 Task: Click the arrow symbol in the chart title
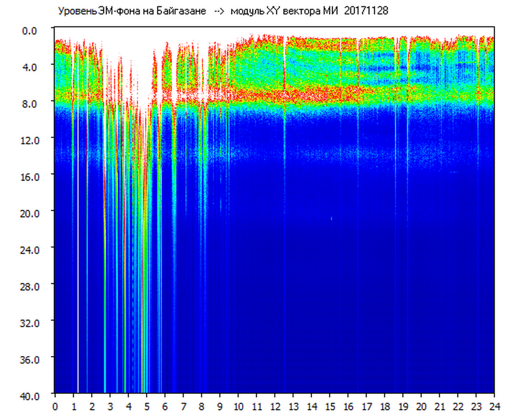(220, 11)
